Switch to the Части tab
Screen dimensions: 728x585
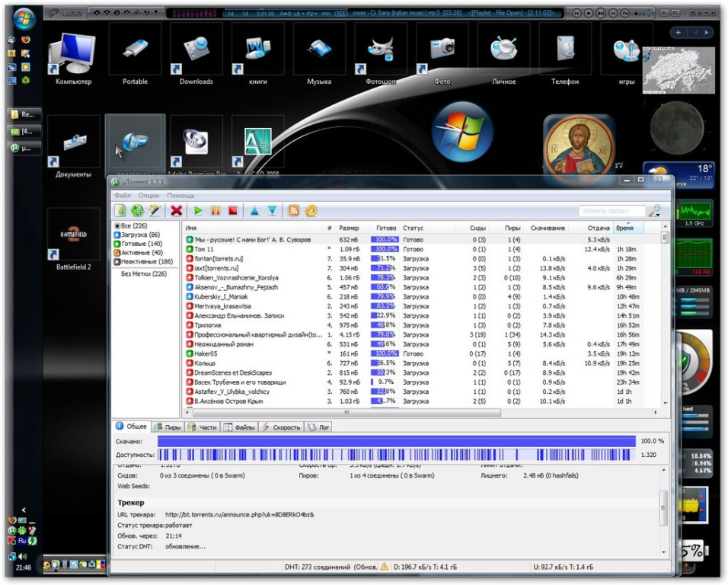[x=203, y=427]
